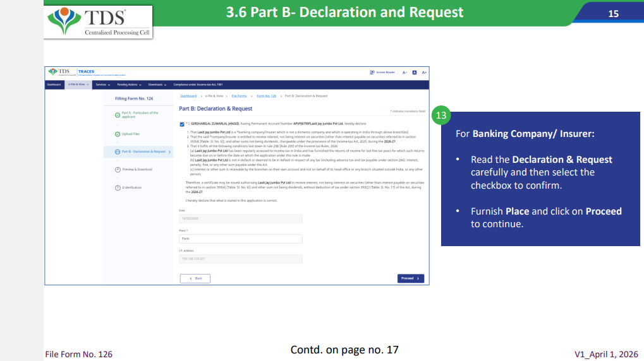Click the Proceed button
This screenshot has height=361, width=644.
(410, 278)
